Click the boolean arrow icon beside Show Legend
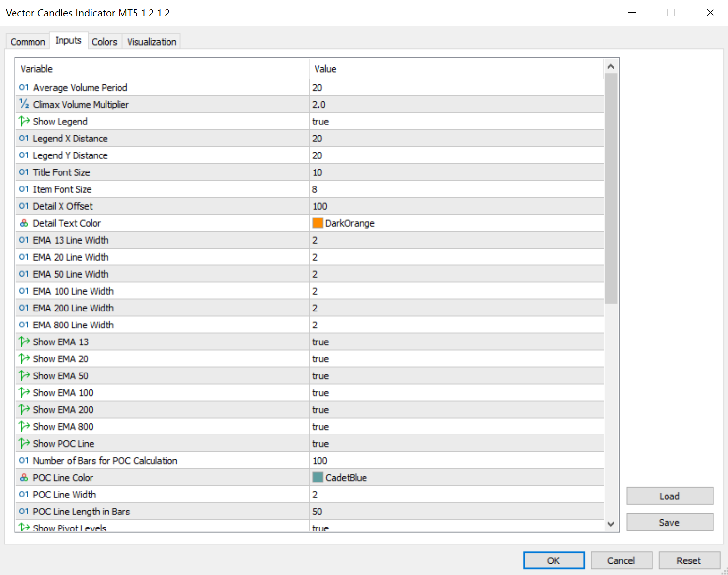 pos(24,122)
